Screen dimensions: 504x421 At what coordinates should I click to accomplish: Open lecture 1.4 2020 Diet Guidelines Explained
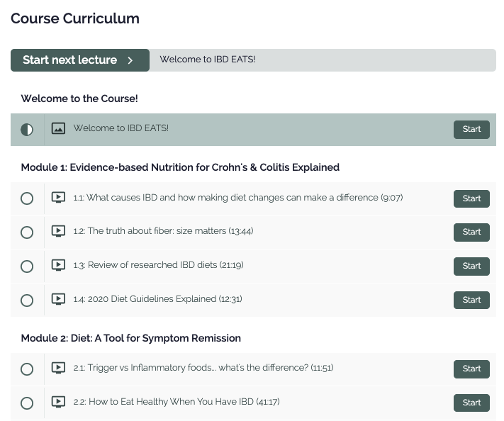pos(157,299)
